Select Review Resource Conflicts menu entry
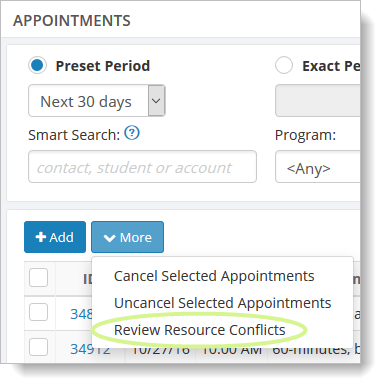 click(x=200, y=330)
